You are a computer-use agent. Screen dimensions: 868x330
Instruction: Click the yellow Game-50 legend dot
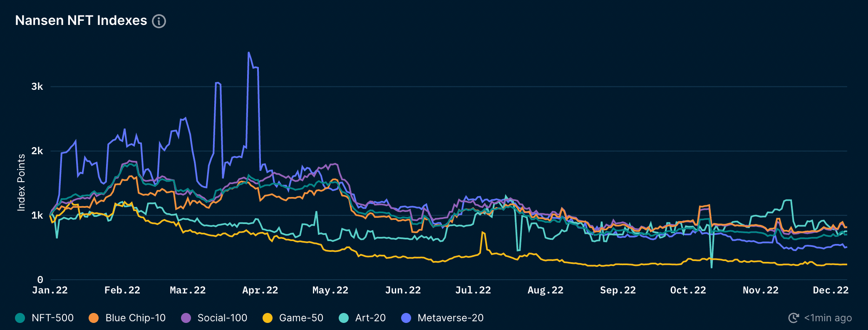pos(268,318)
